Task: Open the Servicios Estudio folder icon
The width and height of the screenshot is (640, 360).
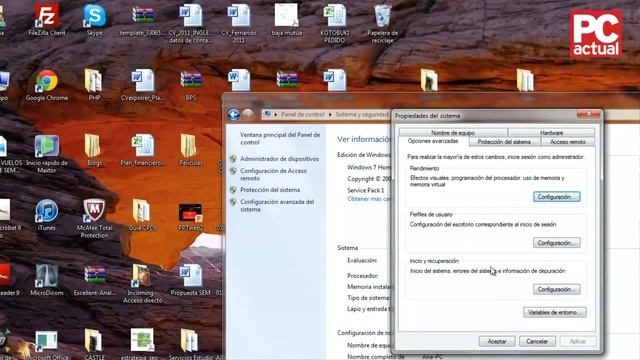Action: click(x=191, y=344)
